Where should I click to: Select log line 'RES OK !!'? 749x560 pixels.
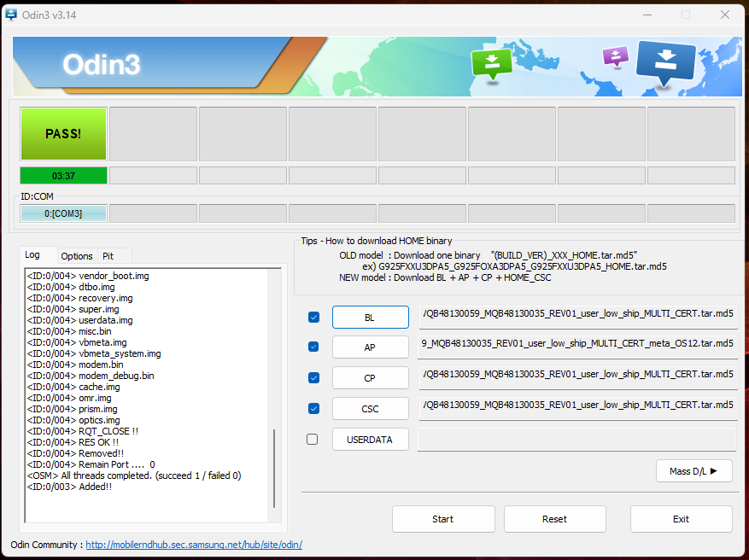(x=73, y=442)
